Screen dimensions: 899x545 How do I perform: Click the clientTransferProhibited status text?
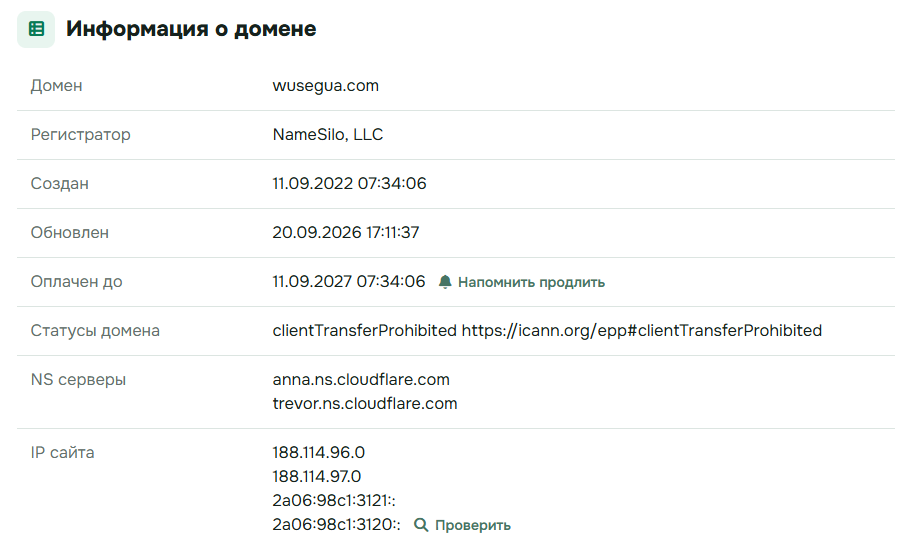(x=364, y=331)
